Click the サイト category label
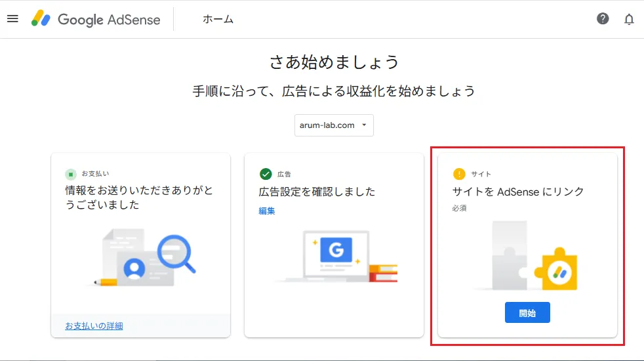The image size is (644, 361). pyautogui.click(x=481, y=175)
